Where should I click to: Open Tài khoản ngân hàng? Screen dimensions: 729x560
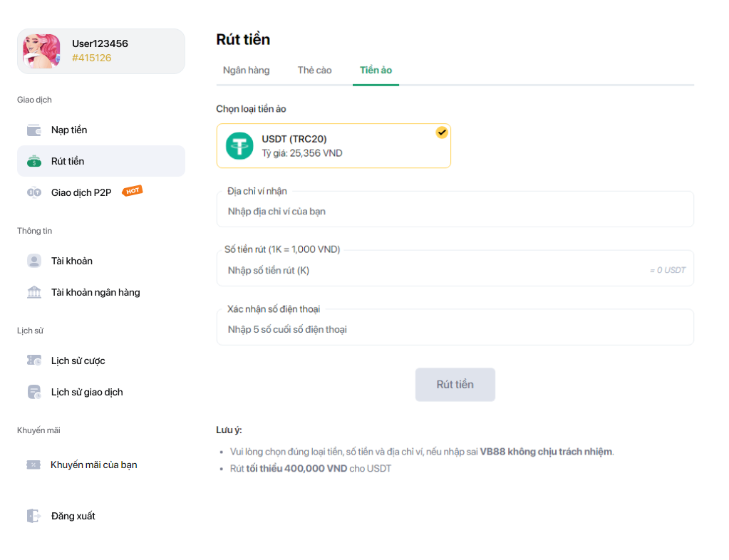coord(101,292)
